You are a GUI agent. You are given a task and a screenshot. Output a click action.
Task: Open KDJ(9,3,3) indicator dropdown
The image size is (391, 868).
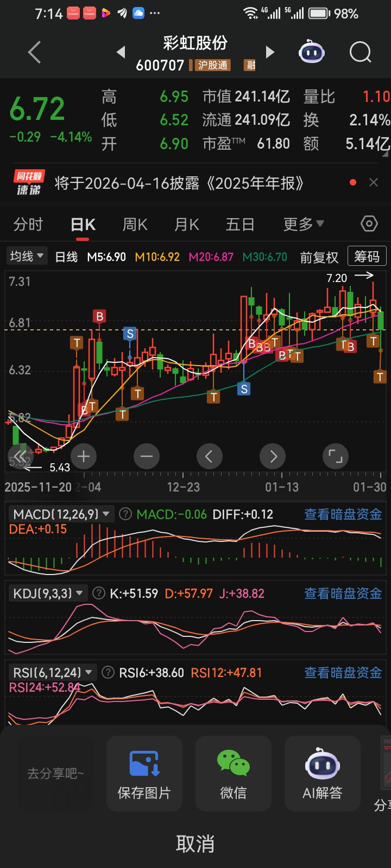pyautogui.click(x=48, y=593)
